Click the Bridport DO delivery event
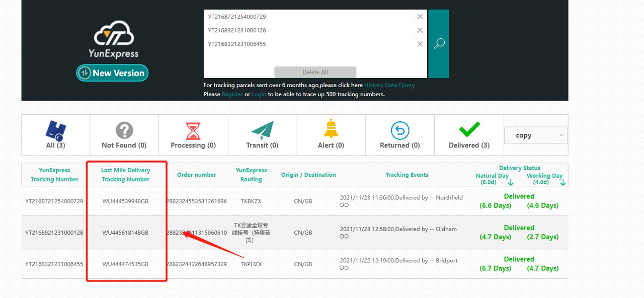 coord(399,264)
